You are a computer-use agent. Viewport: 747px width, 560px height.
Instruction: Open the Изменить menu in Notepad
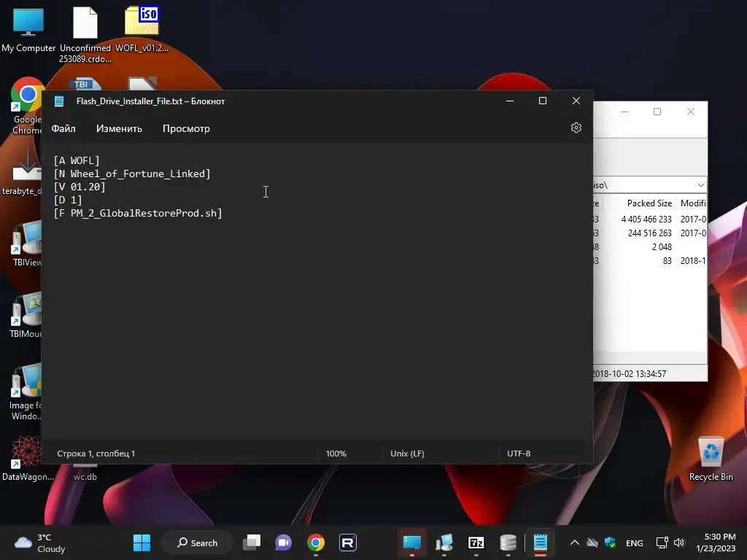(x=119, y=128)
